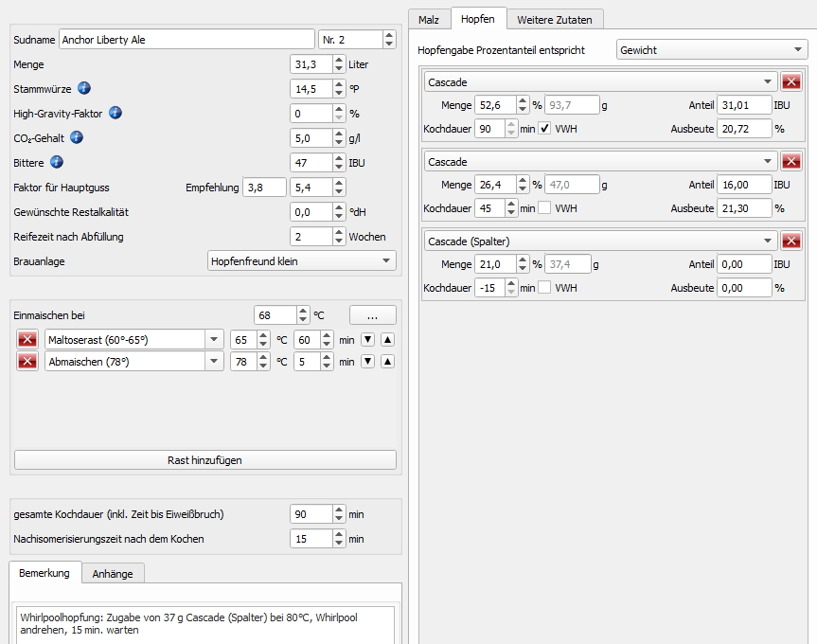Open the Weitere Zutaten tab
Screen dimensions: 817x644
coord(555,19)
